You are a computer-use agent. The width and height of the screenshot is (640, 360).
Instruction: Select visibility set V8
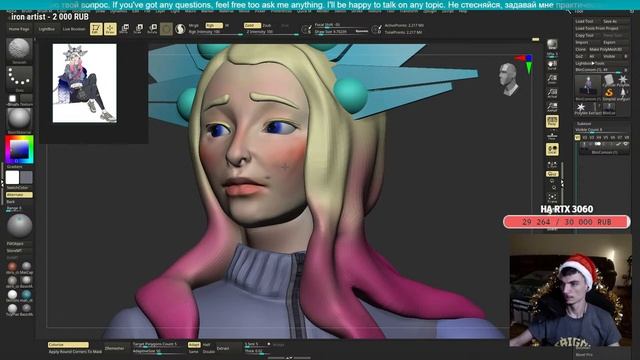click(627, 138)
